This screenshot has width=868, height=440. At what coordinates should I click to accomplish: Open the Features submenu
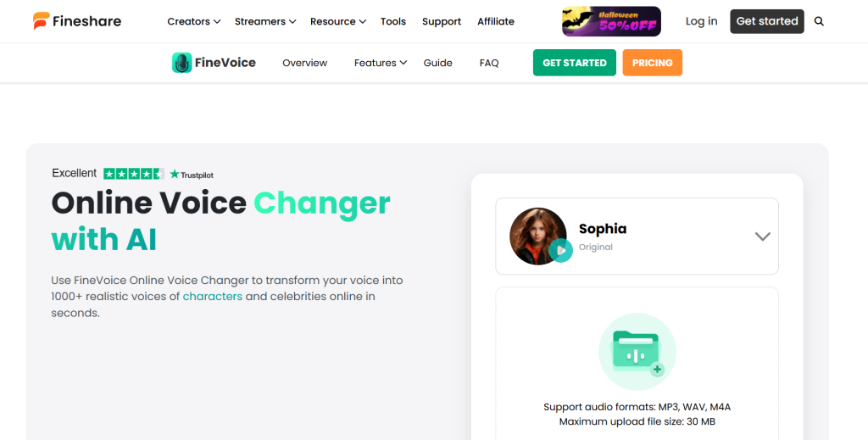[x=381, y=63]
